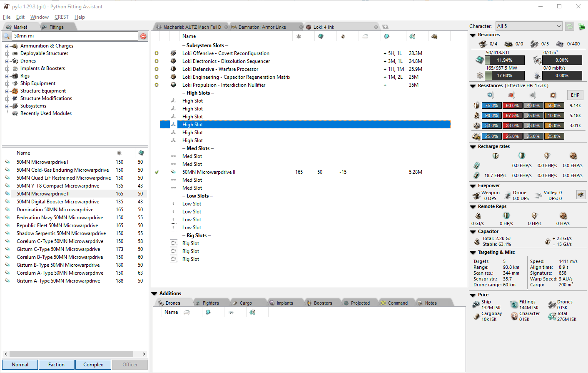The width and height of the screenshot is (588, 373).
Task: Open the Character dropdown showing All 5
Action: (x=529, y=26)
